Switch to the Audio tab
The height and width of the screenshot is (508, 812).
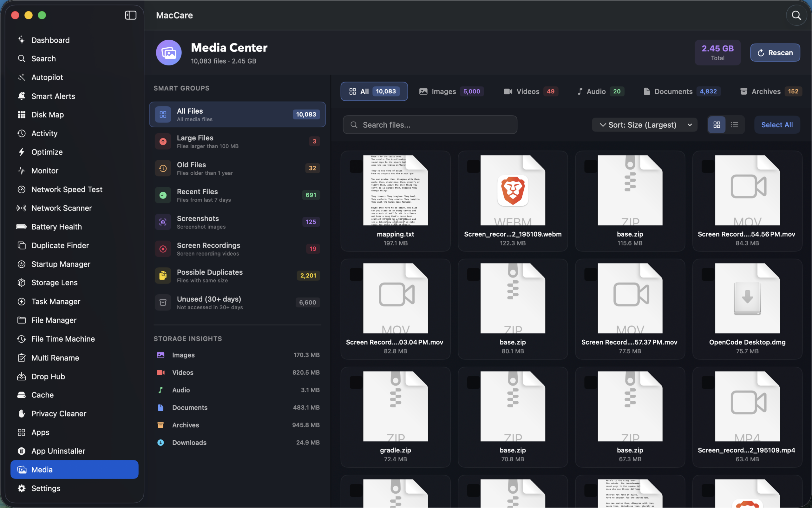(601, 91)
